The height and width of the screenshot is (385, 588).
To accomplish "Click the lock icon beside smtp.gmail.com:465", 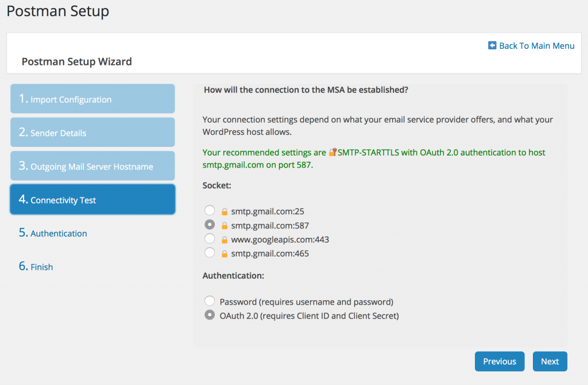I will pos(225,254).
